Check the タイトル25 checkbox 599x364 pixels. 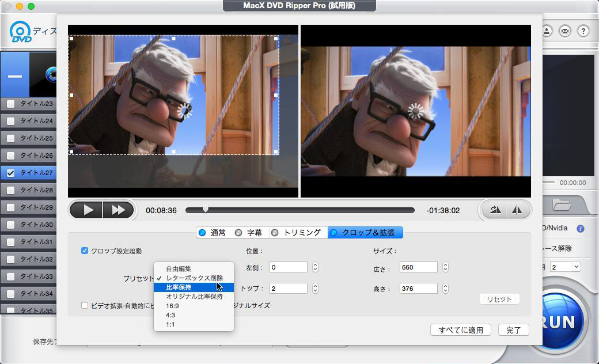tap(11, 138)
